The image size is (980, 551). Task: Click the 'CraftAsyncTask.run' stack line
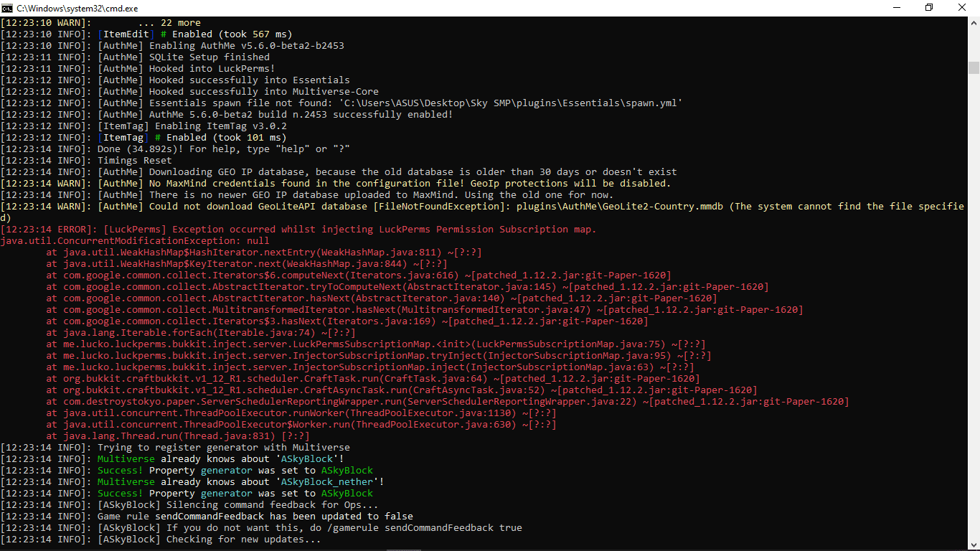pos(402,390)
